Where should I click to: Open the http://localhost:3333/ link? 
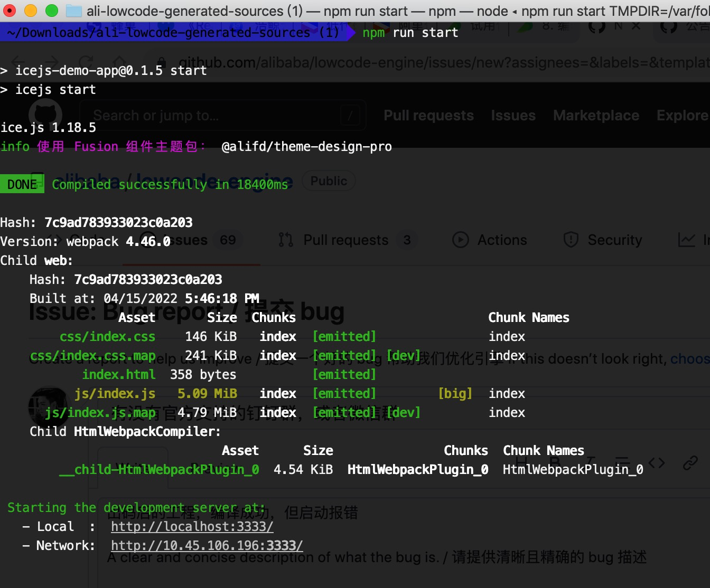(192, 526)
